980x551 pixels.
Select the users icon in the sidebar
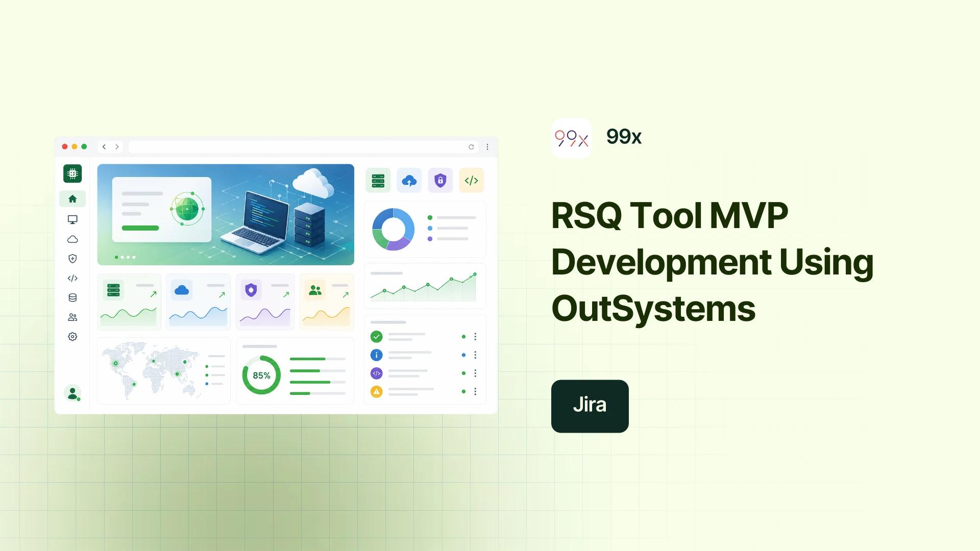(72, 317)
